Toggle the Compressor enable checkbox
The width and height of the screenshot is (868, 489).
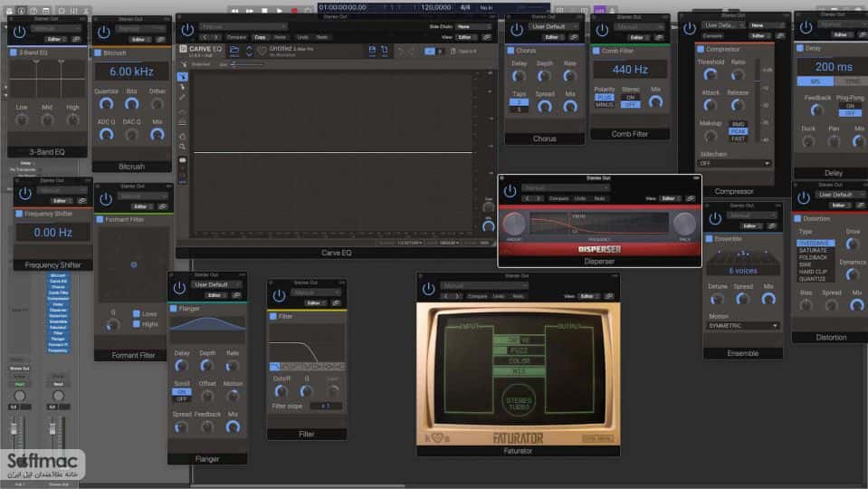click(701, 49)
